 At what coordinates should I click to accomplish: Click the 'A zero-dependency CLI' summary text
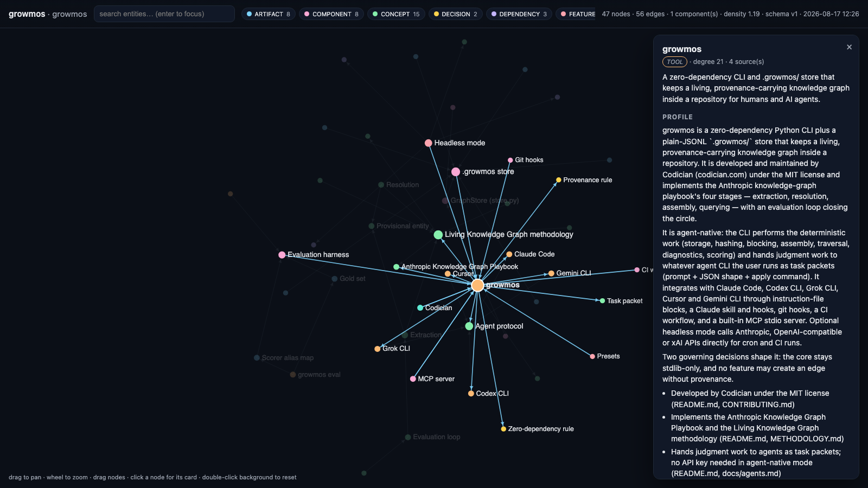coord(756,88)
